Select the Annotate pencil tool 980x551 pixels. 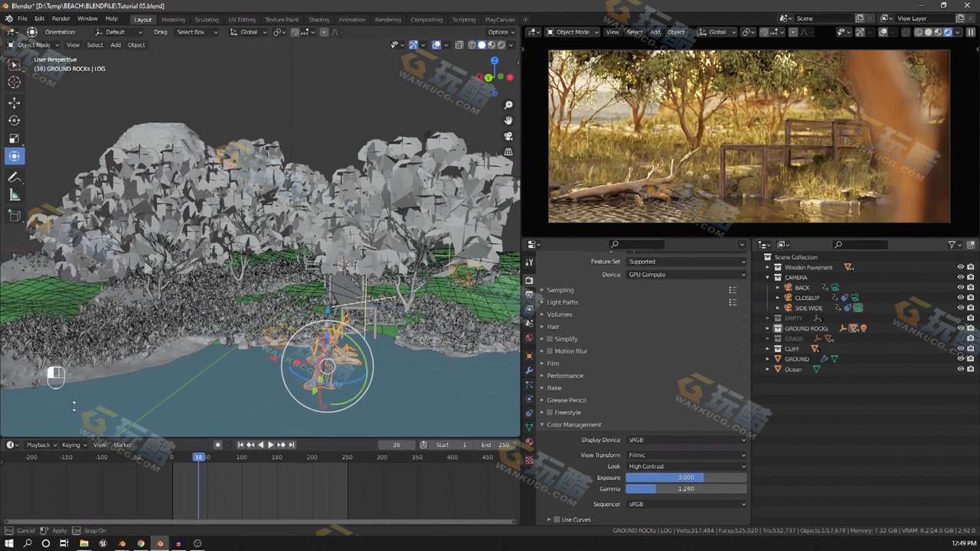(15, 177)
